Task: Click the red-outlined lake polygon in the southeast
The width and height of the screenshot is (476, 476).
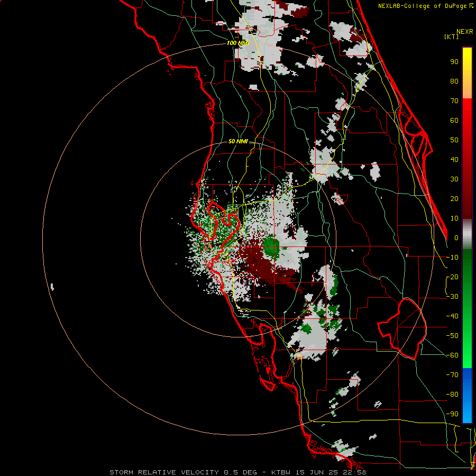Action: (x=404, y=329)
